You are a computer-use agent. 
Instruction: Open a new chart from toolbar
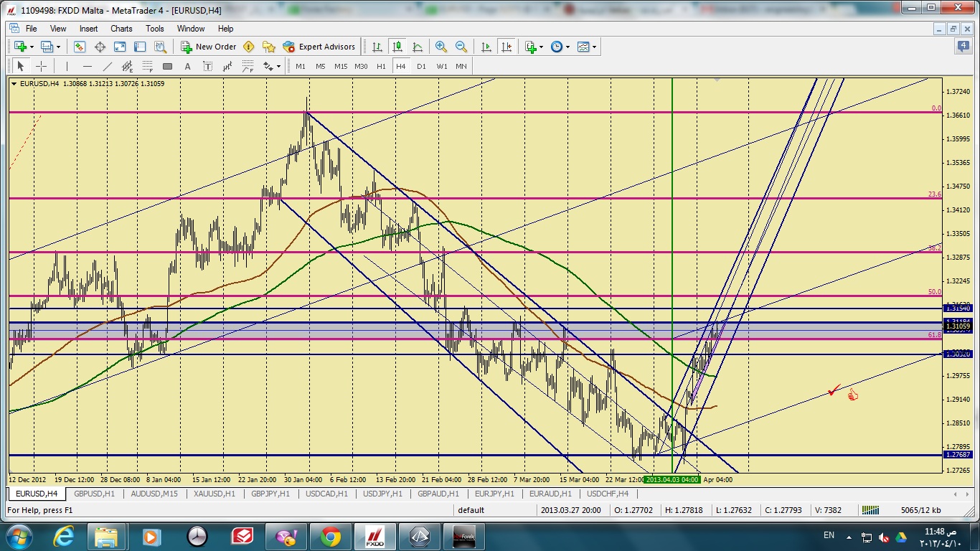(x=19, y=47)
